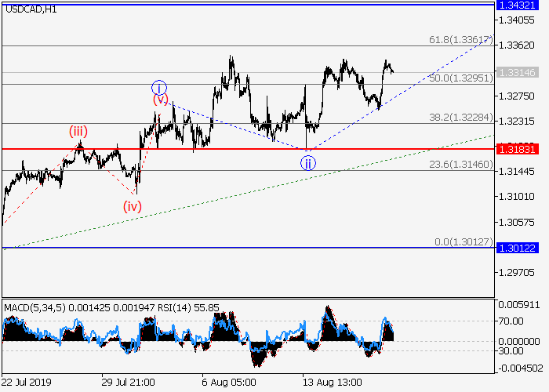Click the circled wave ii label
Viewport: 549px width, 392px height.
pos(308,163)
